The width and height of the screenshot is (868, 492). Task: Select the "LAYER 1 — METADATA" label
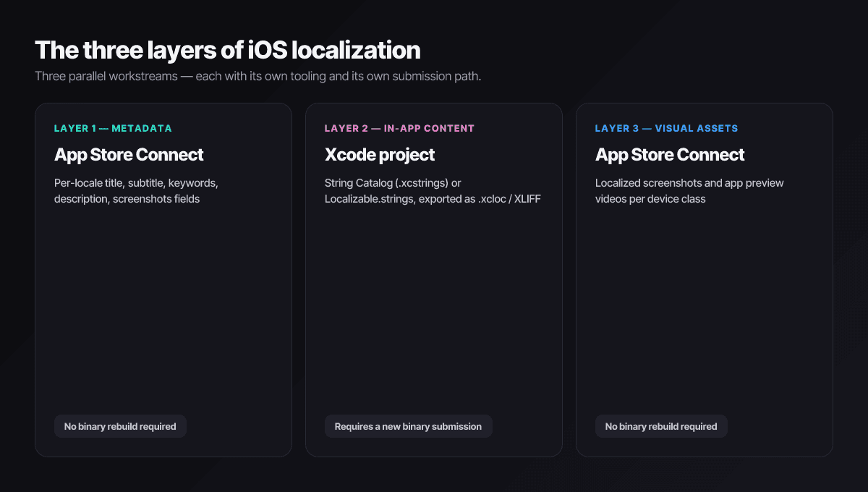[x=113, y=128]
